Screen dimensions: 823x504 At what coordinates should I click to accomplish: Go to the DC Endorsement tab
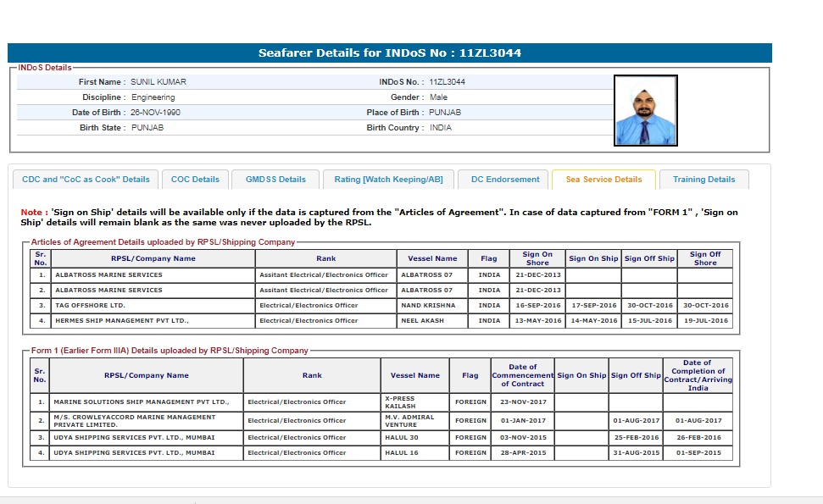coord(504,180)
